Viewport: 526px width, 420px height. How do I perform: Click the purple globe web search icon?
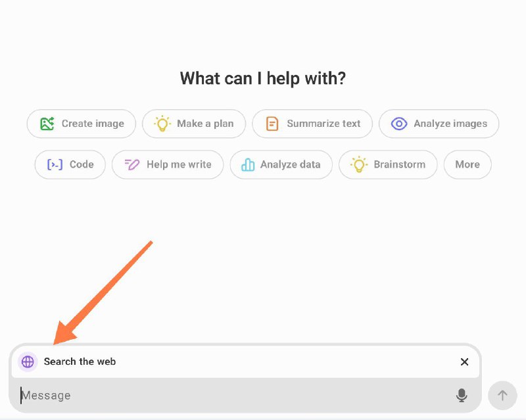click(x=28, y=362)
